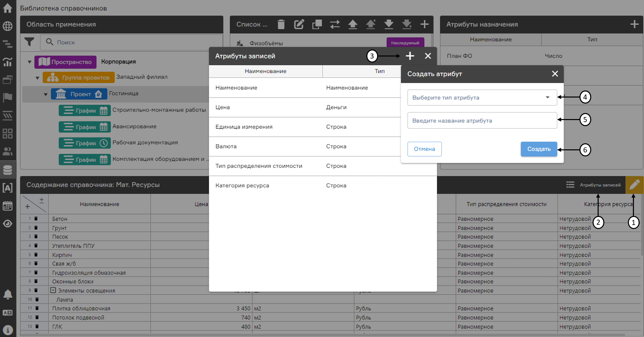This screenshot has height=337, width=644.
Task: Select the Категория ресурса attribute row
Action: [323, 185]
